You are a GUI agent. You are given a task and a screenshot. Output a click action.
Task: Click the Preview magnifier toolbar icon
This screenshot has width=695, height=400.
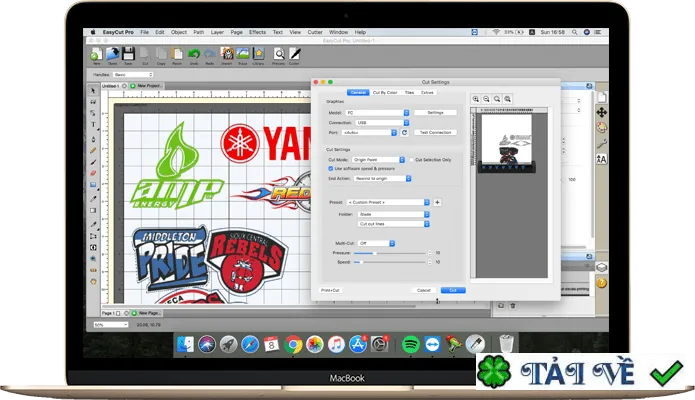(279, 54)
